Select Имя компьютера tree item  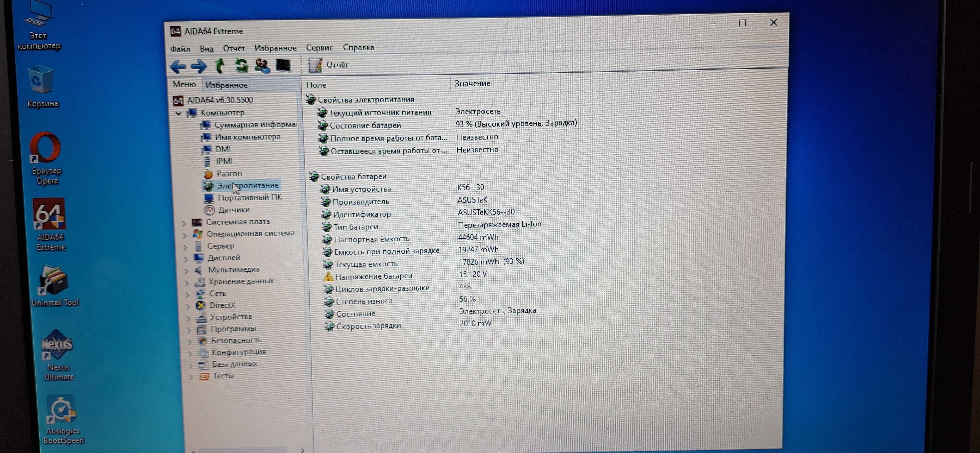click(x=241, y=137)
